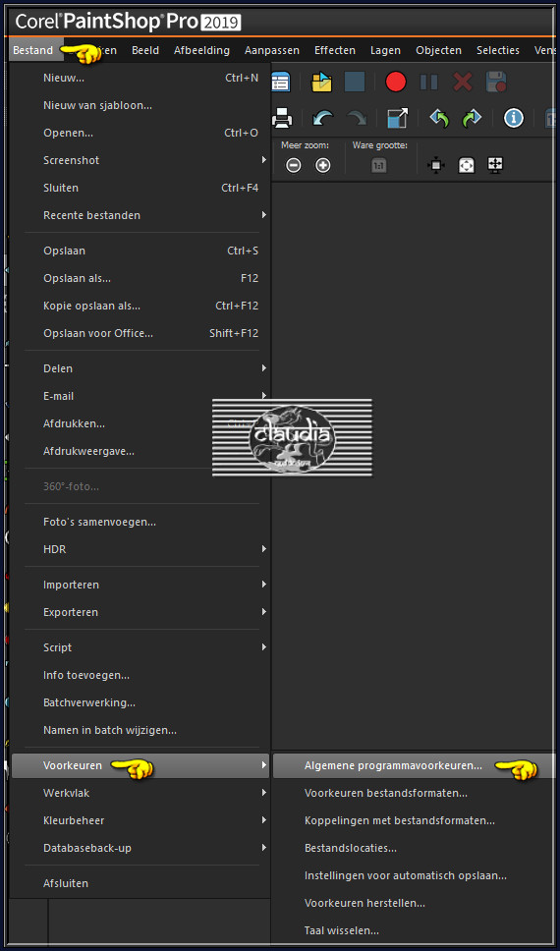Expand the Werkvlak submenu arrow
Viewport: 560px width, 951px height.
point(264,793)
